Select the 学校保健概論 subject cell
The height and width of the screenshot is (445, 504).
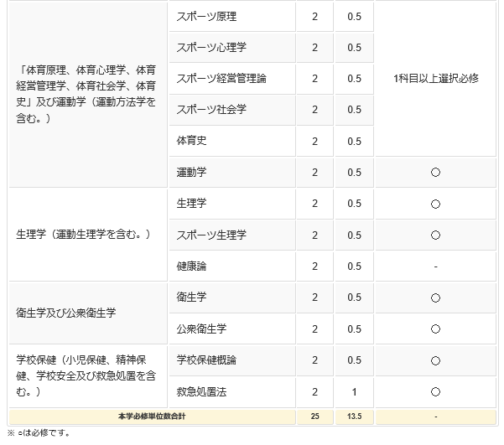[232, 360]
